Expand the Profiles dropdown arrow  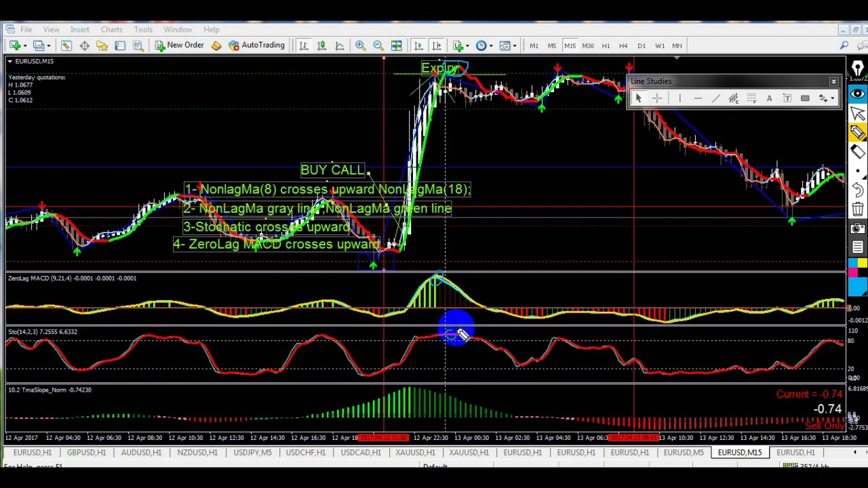tap(47, 45)
